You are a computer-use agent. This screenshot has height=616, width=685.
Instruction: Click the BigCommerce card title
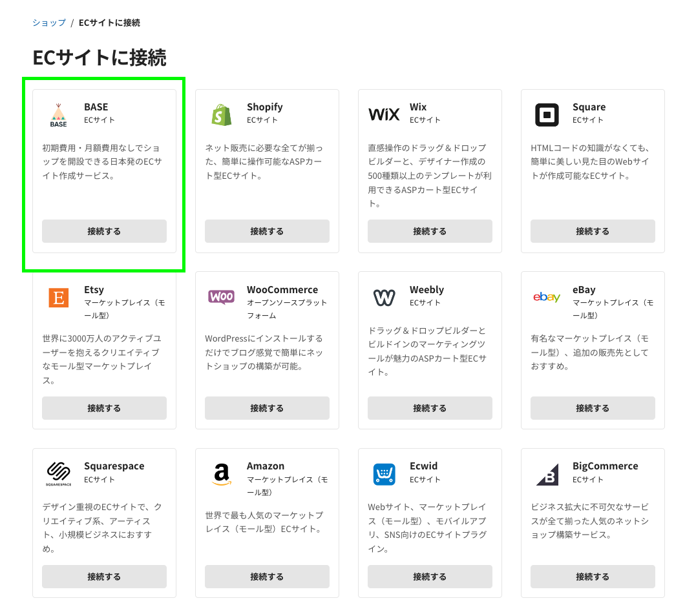pyautogui.click(x=606, y=466)
